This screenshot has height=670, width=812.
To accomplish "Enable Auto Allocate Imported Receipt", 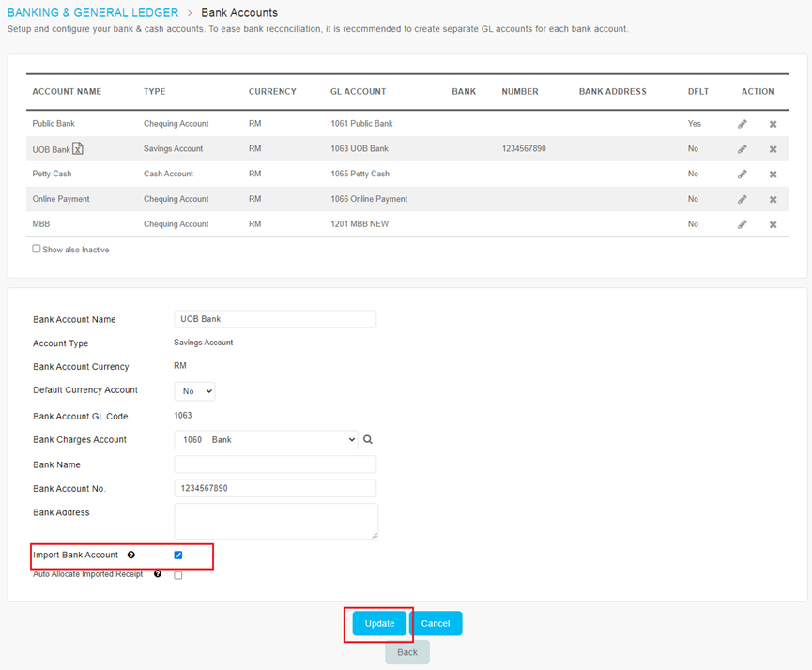I will coord(178,575).
